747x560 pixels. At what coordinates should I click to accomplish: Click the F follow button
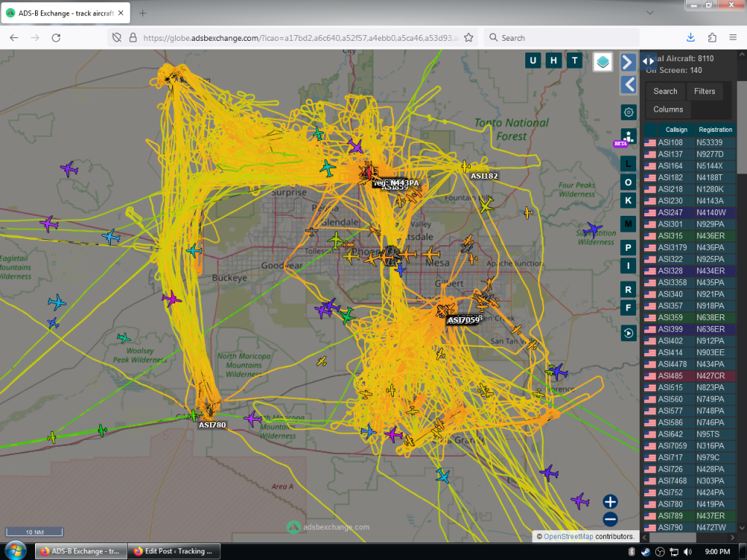coord(628,308)
